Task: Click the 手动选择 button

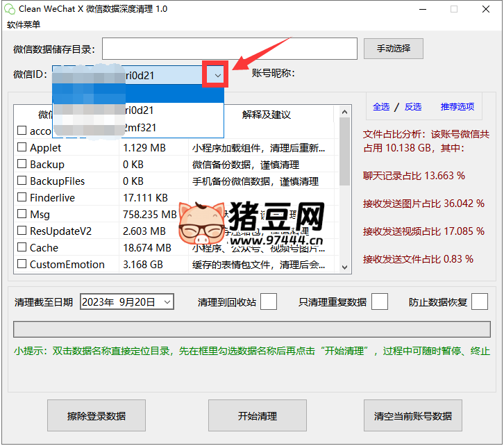Action: click(393, 49)
